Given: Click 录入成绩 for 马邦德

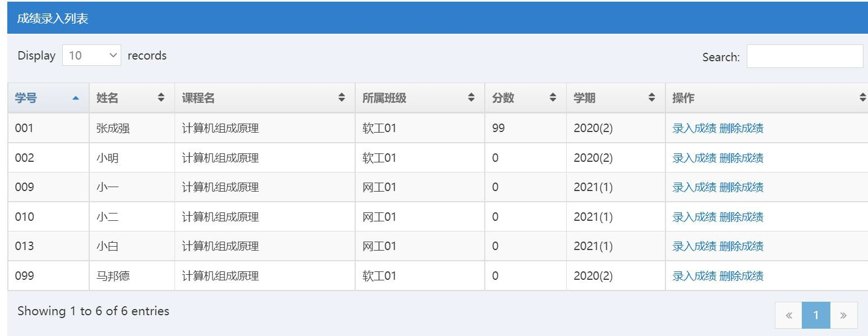Looking at the screenshot, I should point(694,276).
